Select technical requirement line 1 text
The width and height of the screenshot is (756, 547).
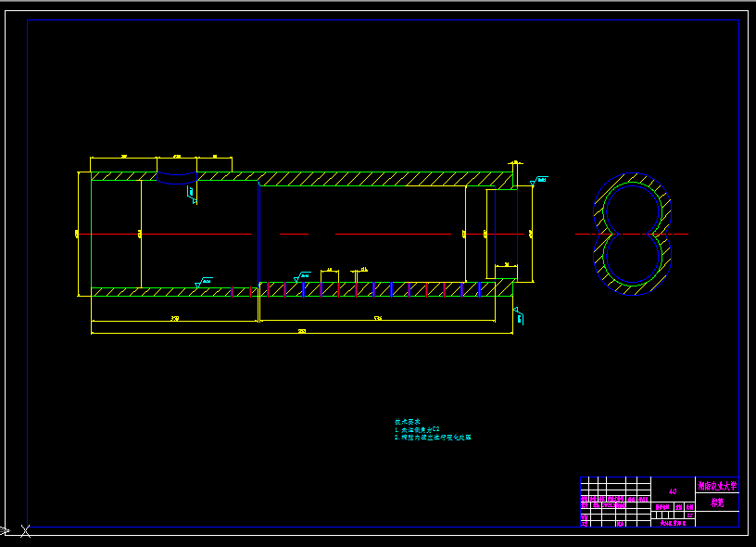tap(417, 429)
